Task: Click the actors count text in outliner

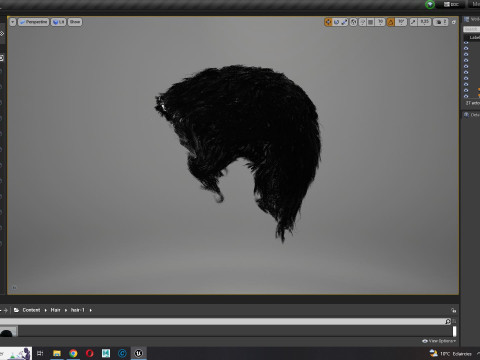Action: click(473, 103)
